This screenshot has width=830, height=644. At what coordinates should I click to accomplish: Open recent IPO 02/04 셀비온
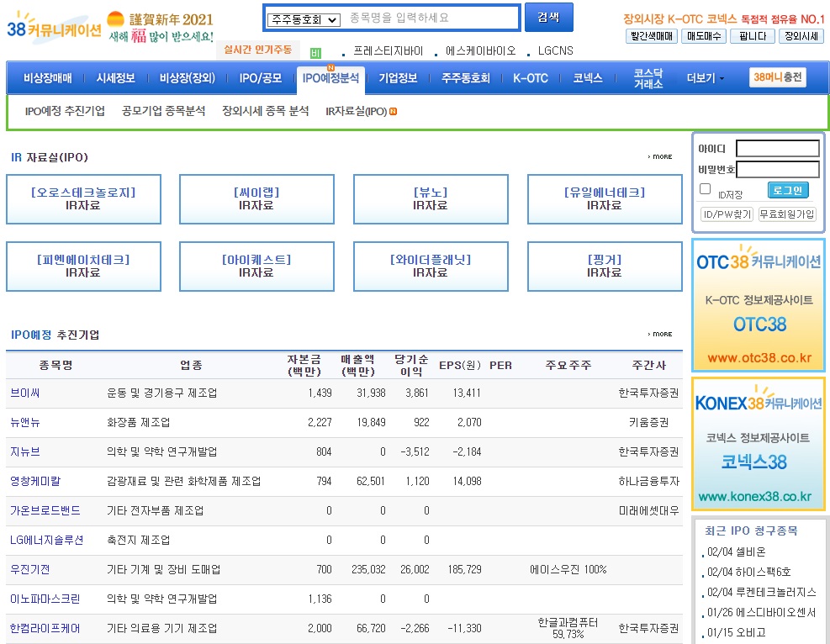(737, 552)
